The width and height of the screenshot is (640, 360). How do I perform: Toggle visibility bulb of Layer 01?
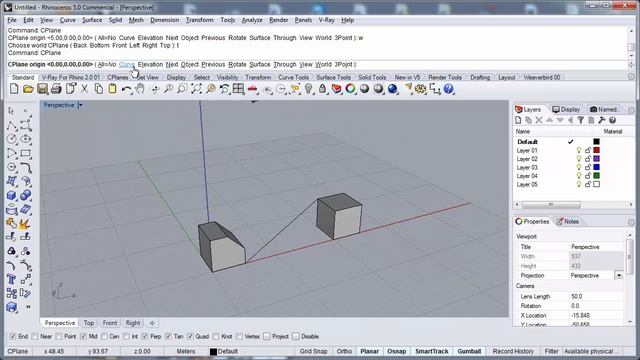pos(579,150)
